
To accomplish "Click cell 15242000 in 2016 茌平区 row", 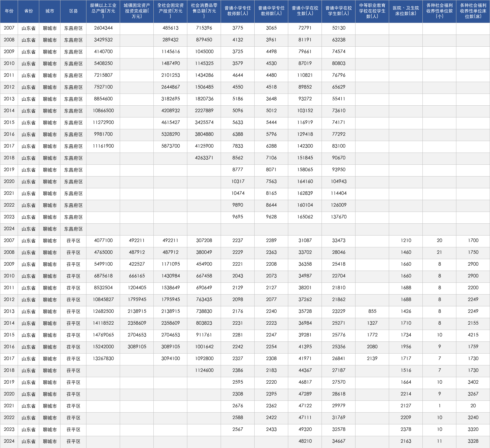I will point(103,347).
